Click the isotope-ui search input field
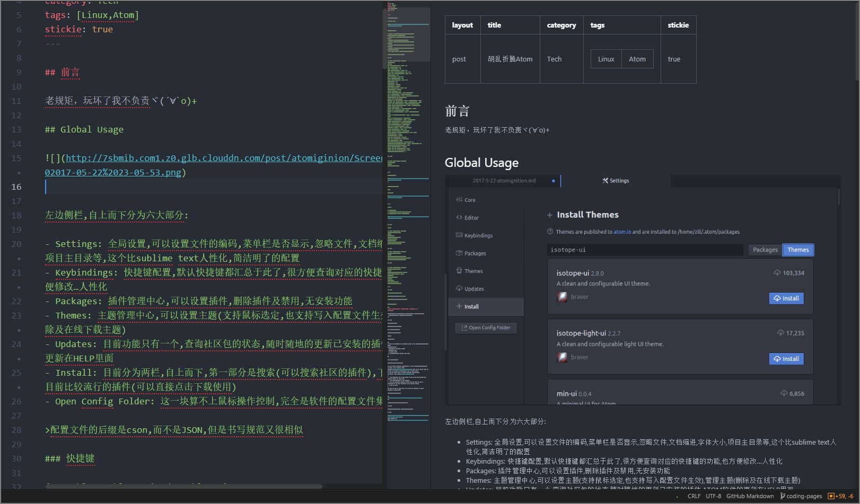 [x=645, y=250]
